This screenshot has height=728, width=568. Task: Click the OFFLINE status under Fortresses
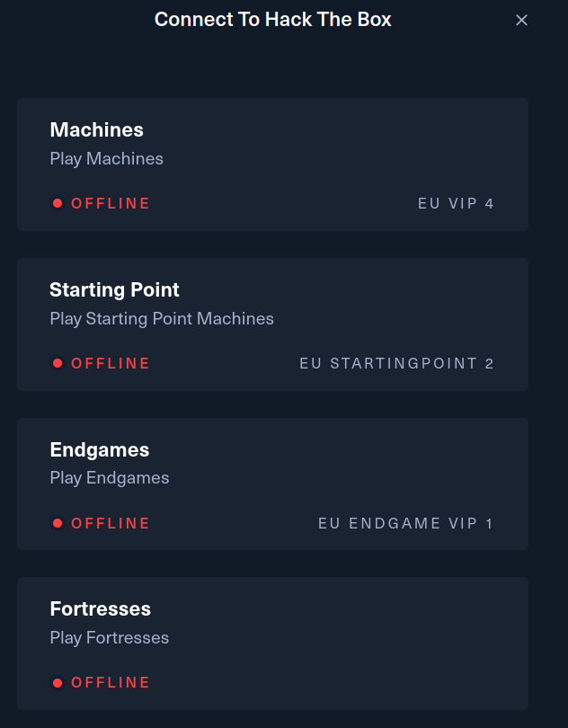click(111, 682)
